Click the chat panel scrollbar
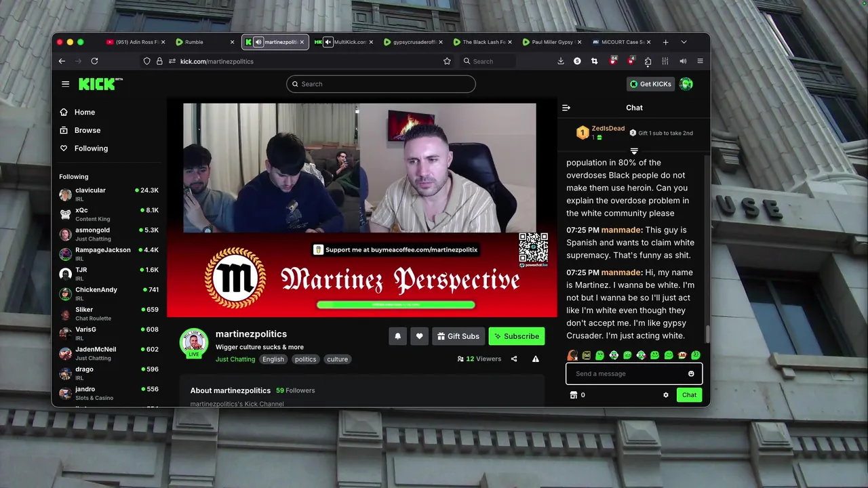 [707, 335]
